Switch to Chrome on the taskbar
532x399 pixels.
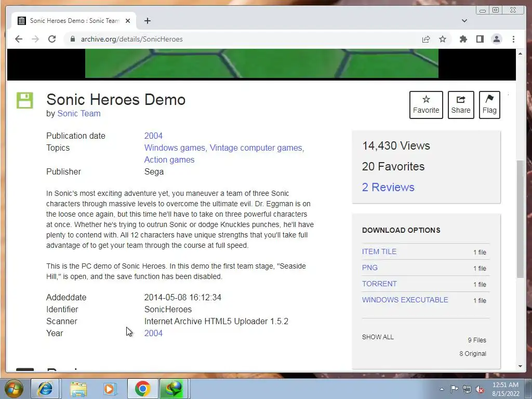142,389
